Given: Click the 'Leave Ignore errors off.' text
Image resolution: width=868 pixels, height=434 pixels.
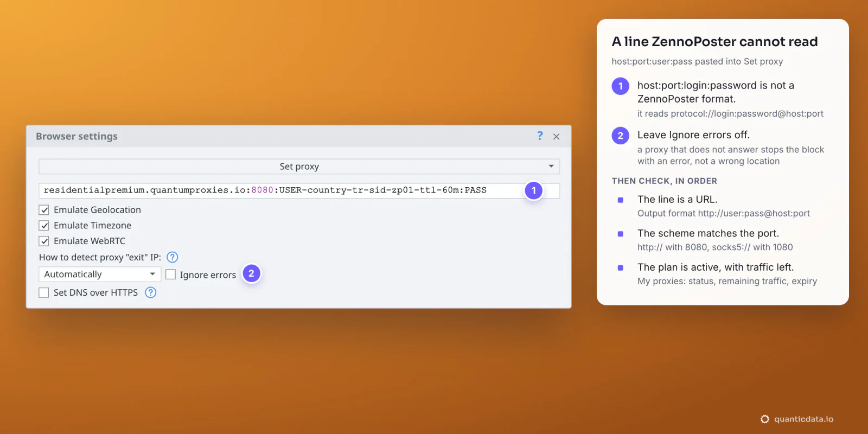Looking at the screenshot, I should [693, 135].
